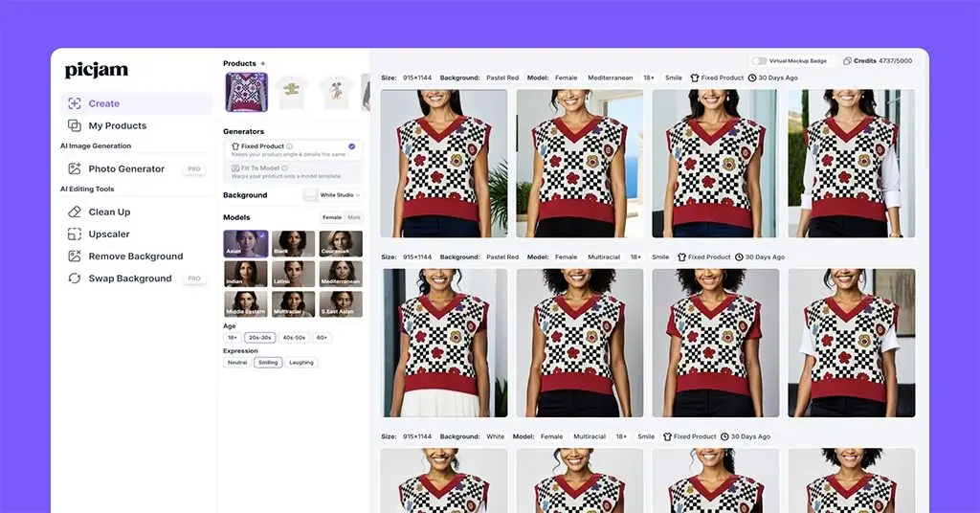Click the Create icon in sidebar
The height and width of the screenshot is (513, 980).
click(x=75, y=103)
